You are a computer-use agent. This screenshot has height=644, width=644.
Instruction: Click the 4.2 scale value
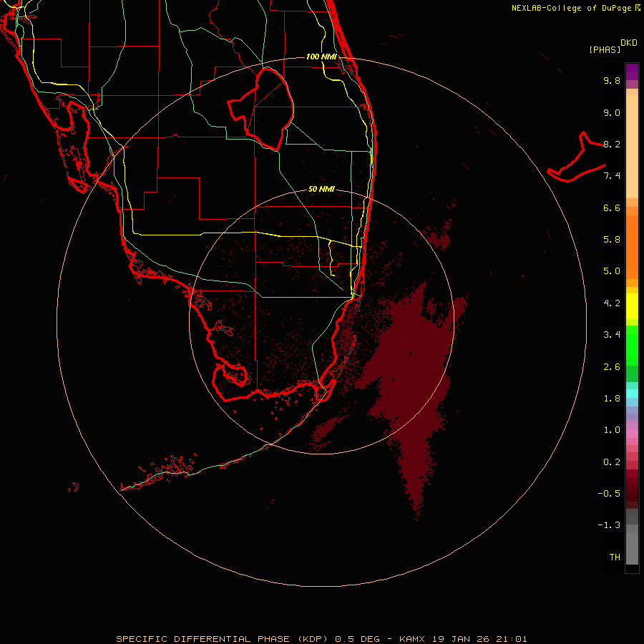pos(612,303)
